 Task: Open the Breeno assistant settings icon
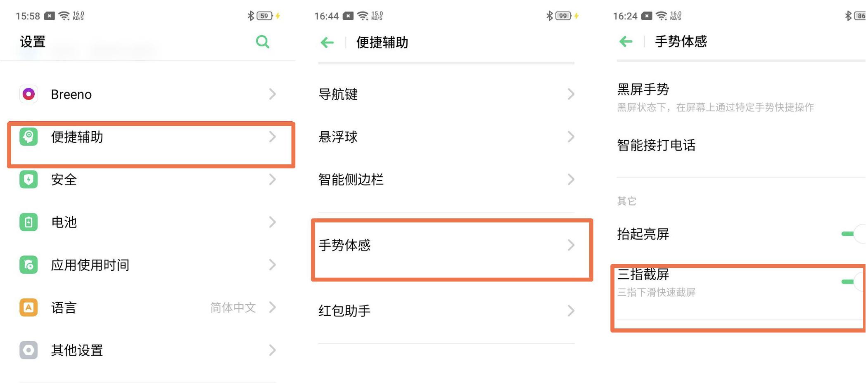pos(28,94)
